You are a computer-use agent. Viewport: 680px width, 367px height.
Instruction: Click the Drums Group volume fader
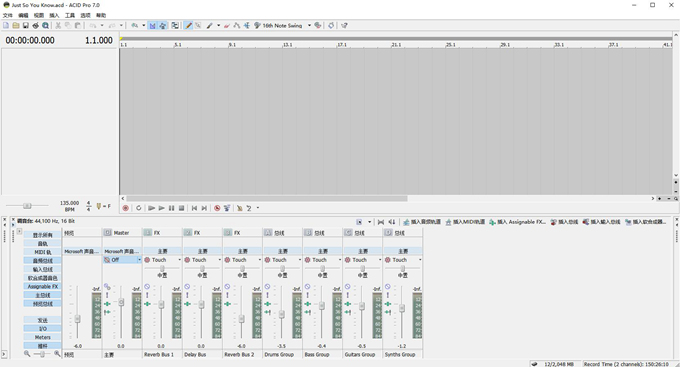coord(282,315)
